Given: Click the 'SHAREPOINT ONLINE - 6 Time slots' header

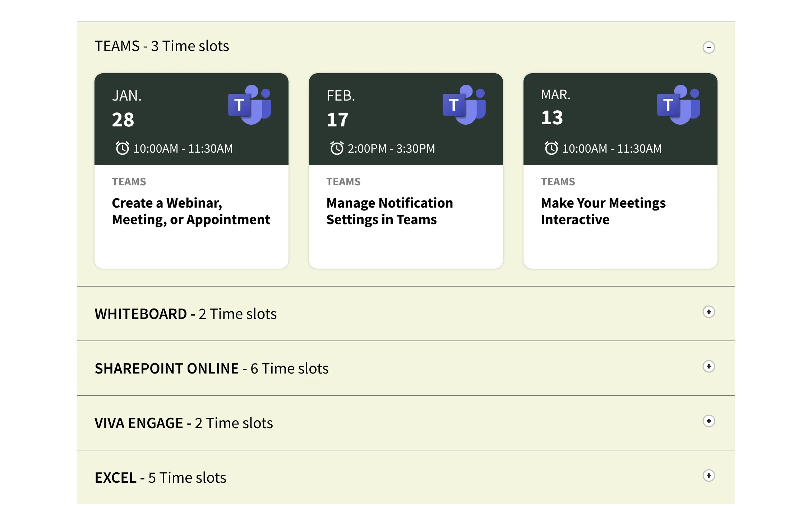Looking at the screenshot, I should pyautogui.click(x=211, y=368).
